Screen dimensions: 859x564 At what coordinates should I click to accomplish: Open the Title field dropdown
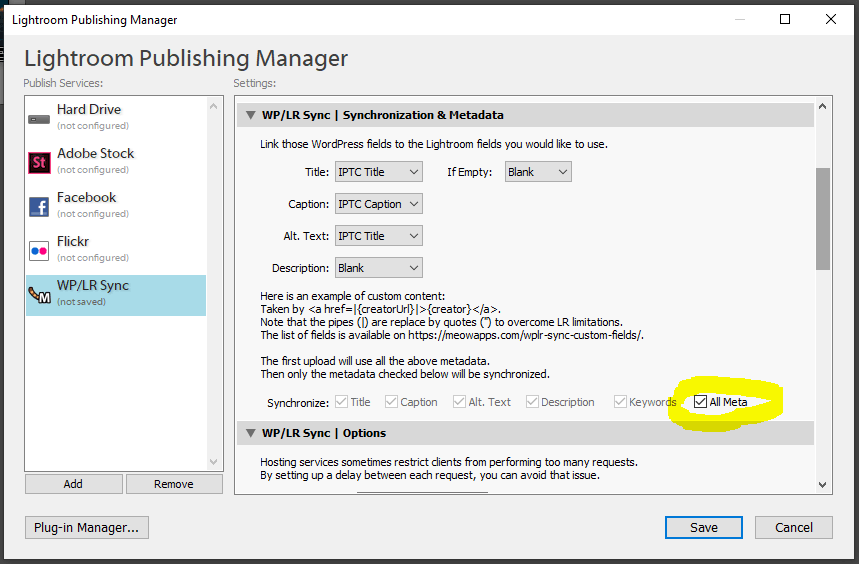click(379, 172)
